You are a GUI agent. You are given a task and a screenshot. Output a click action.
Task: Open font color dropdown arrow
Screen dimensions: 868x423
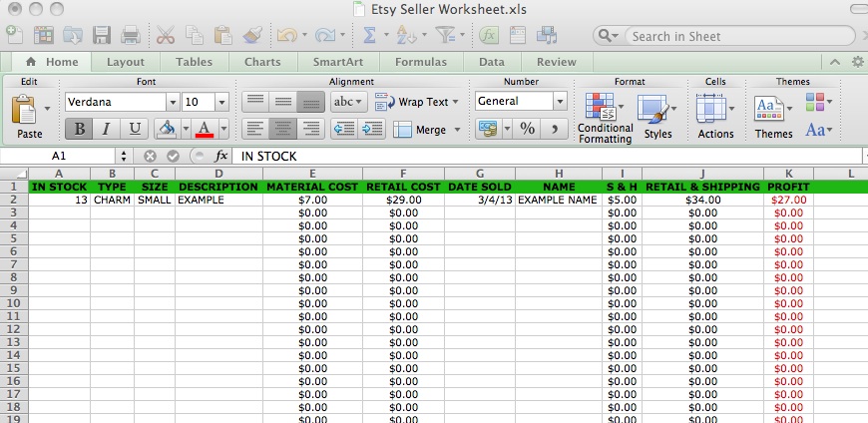223,129
